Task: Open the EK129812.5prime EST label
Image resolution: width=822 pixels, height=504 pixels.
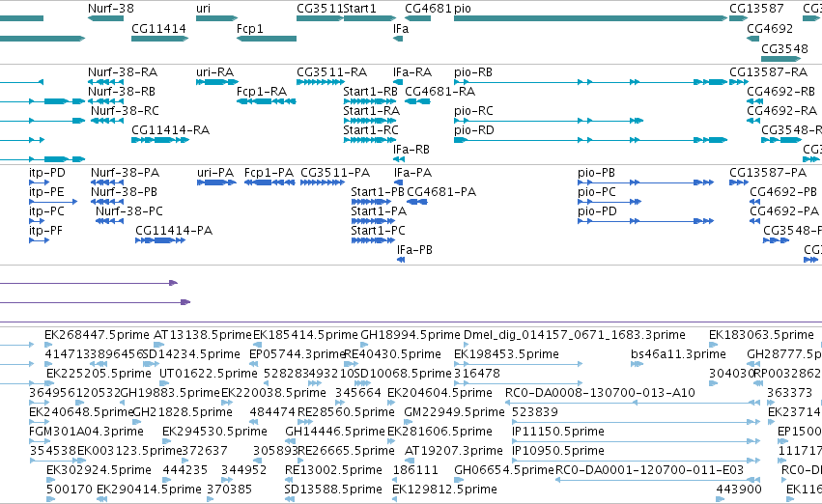Action: click(444, 490)
